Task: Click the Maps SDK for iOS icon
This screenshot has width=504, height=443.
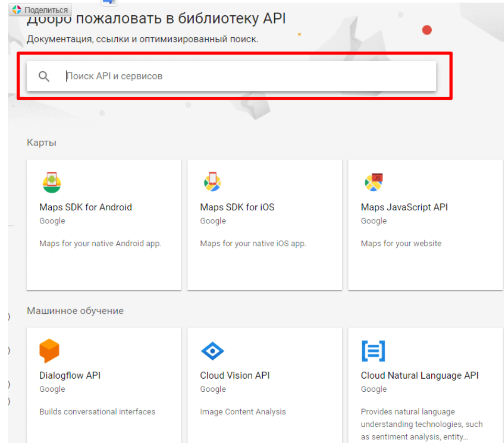Action: pyautogui.click(x=212, y=181)
